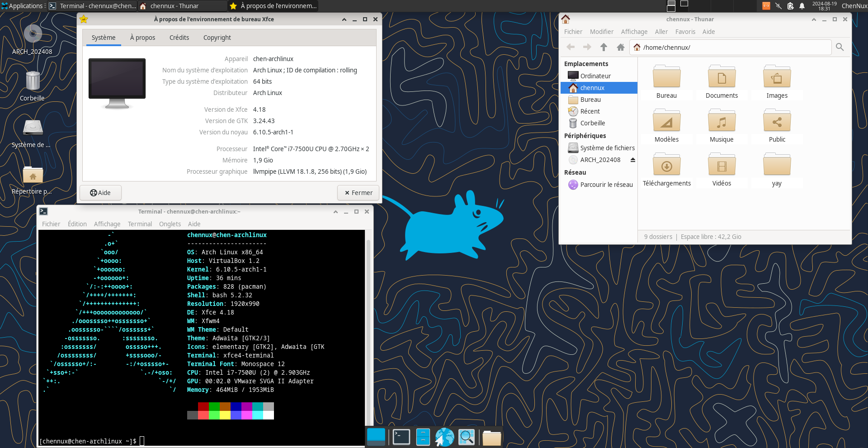Open Aller menu in Thunar

[x=661, y=32]
